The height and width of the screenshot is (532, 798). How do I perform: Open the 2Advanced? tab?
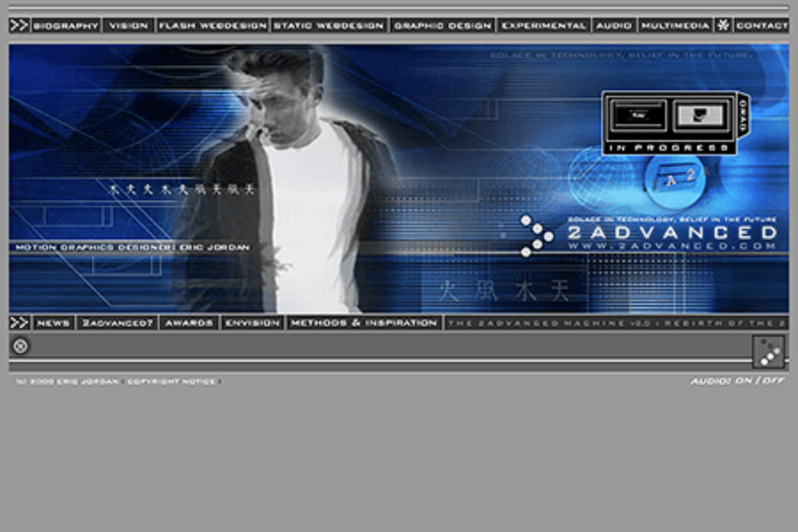[x=117, y=323]
